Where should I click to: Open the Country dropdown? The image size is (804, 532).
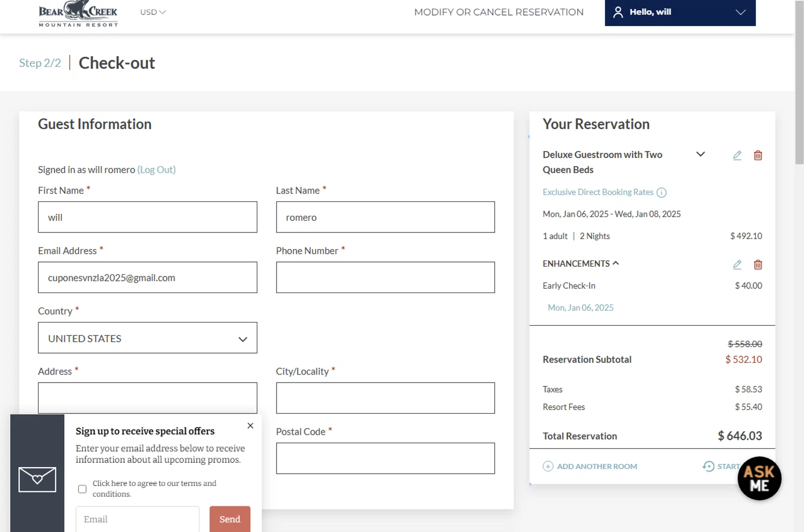pyautogui.click(x=147, y=338)
